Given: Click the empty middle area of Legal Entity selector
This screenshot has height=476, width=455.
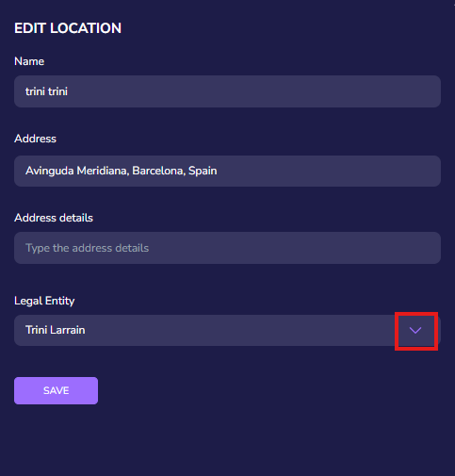Looking at the screenshot, I should tap(238, 330).
